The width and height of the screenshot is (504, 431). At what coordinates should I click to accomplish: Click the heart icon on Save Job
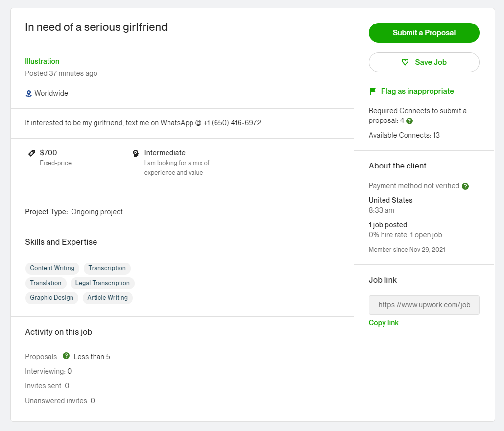click(x=405, y=62)
